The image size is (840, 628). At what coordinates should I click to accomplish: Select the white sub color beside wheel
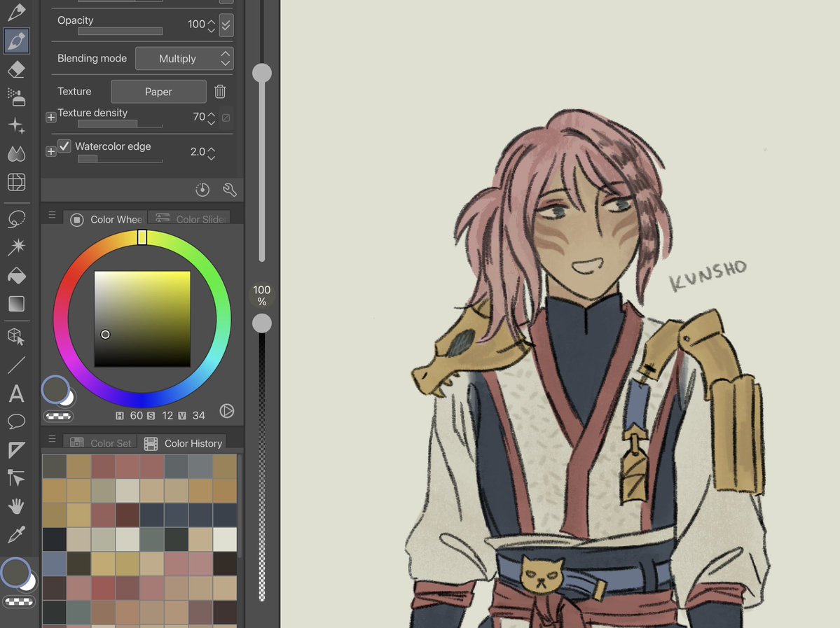coord(68,398)
